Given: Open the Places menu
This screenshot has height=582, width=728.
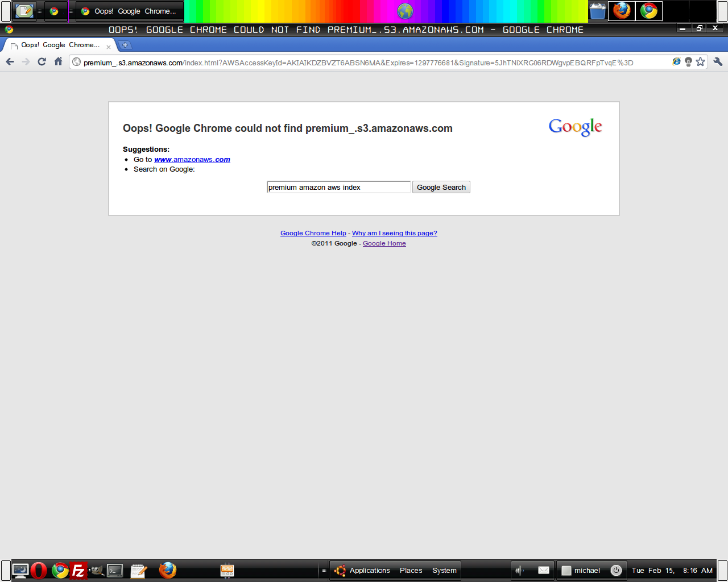Looking at the screenshot, I should tap(411, 570).
